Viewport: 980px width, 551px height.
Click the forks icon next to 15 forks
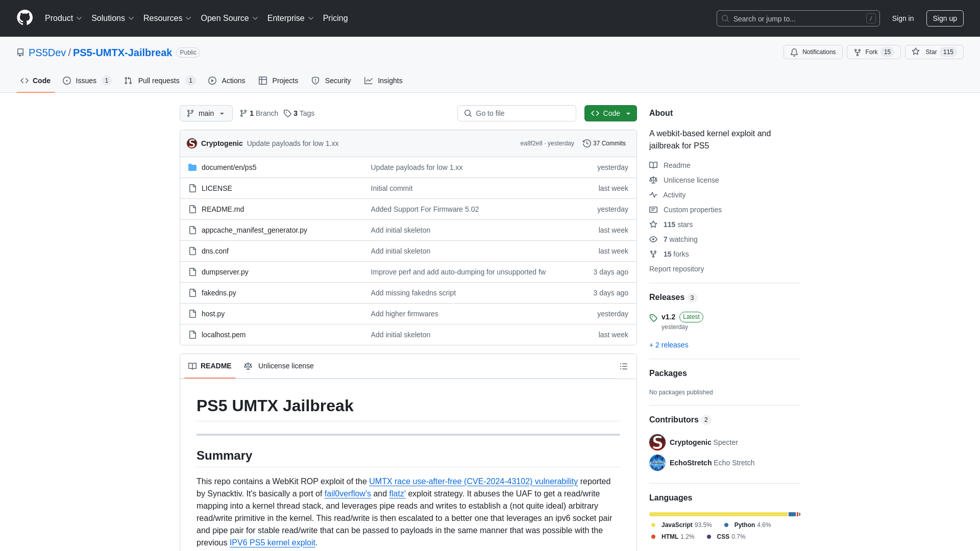tap(653, 254)
